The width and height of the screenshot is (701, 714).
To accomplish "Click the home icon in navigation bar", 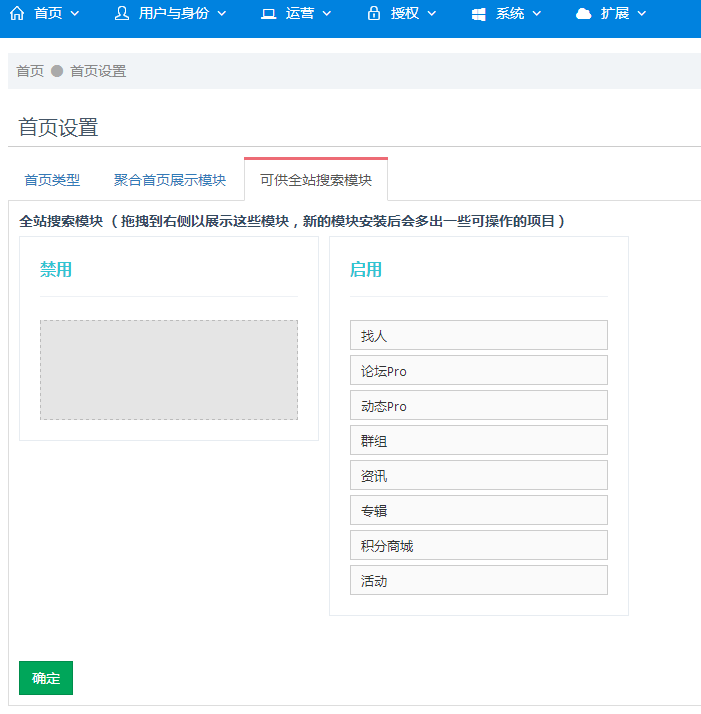I will [x=17, y=13].
